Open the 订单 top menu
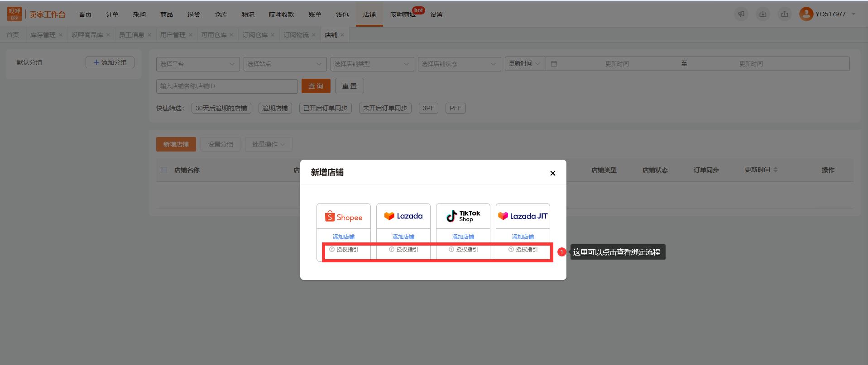868x365 pixels. pos(112,14)
